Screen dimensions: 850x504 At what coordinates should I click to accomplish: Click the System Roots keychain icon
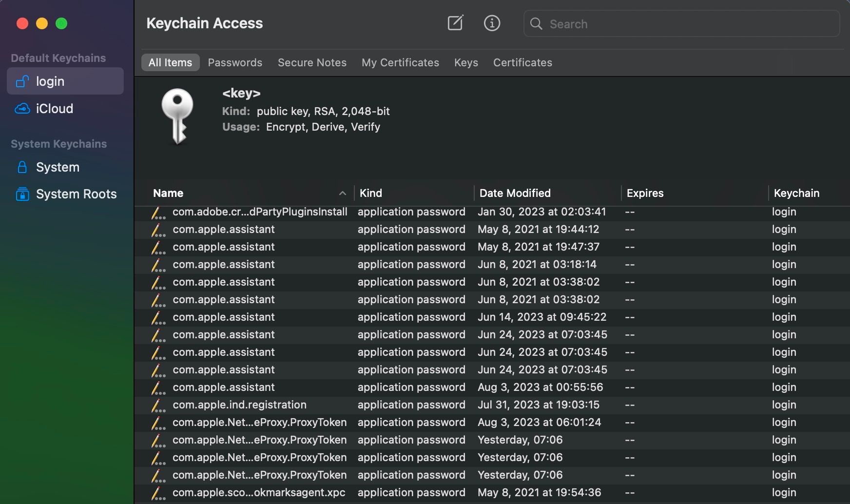click(22, 194)
